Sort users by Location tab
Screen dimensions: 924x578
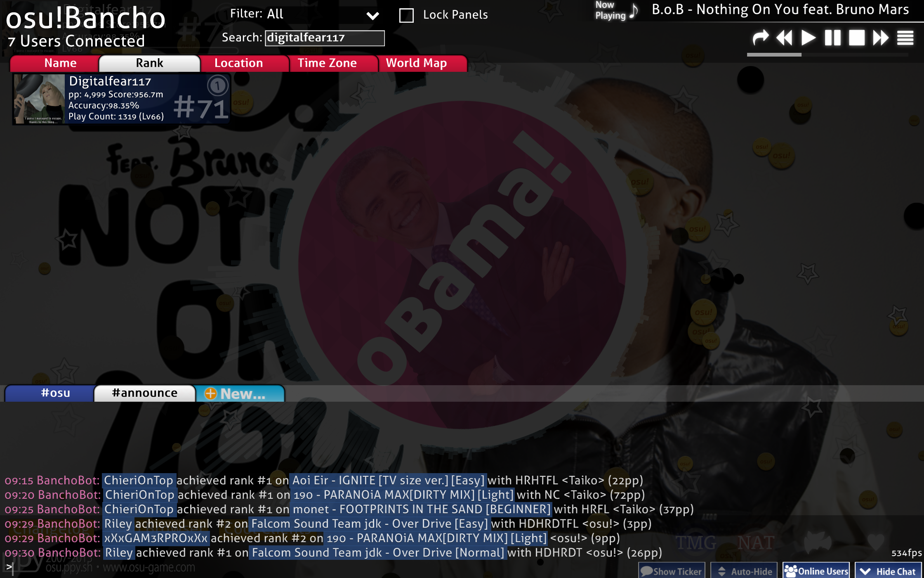[238, 63]
